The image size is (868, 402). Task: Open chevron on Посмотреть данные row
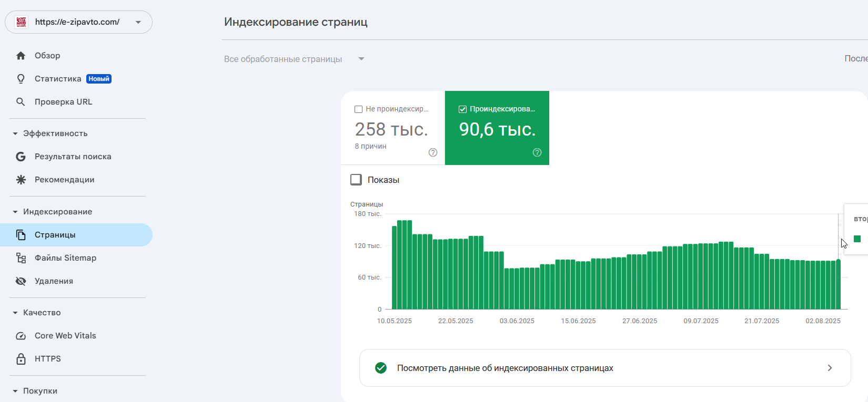pyautogui.click(x=830, y=368)
